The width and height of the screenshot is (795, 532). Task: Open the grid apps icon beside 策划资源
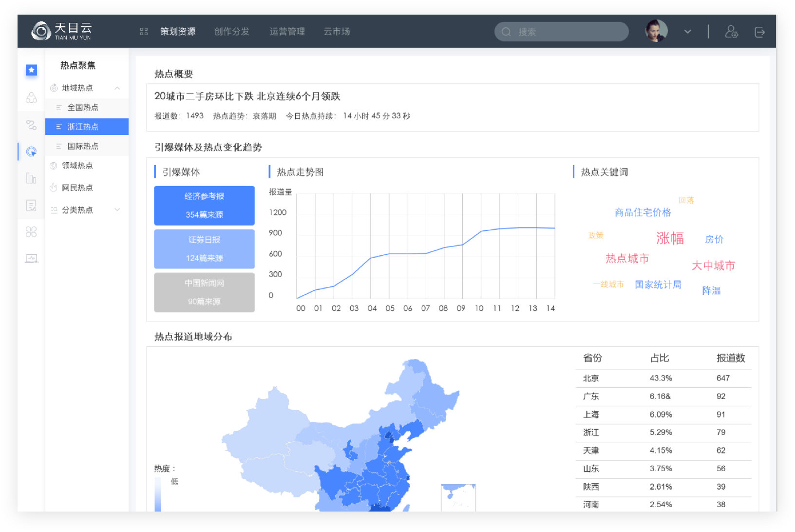(x=144, y=32)
